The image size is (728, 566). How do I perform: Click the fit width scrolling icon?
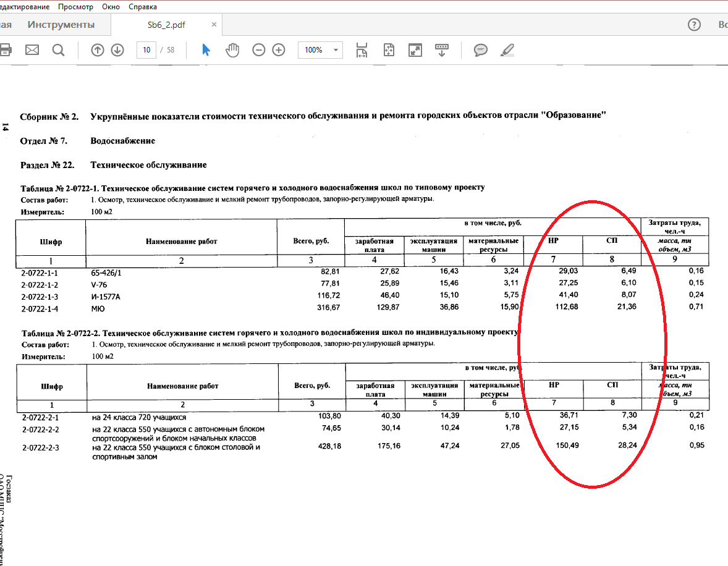click(362, 49)
